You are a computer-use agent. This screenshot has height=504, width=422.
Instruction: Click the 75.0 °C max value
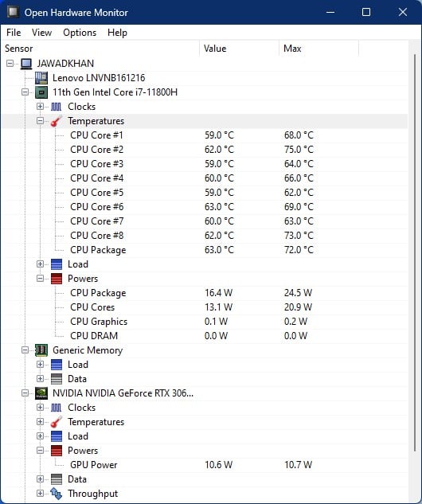[299, 150]
